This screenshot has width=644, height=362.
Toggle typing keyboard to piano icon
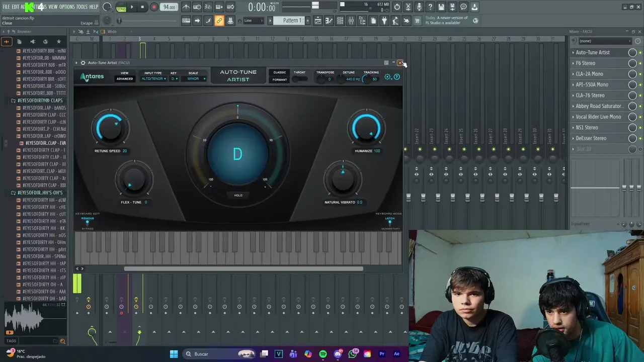(x=186, y=21)
